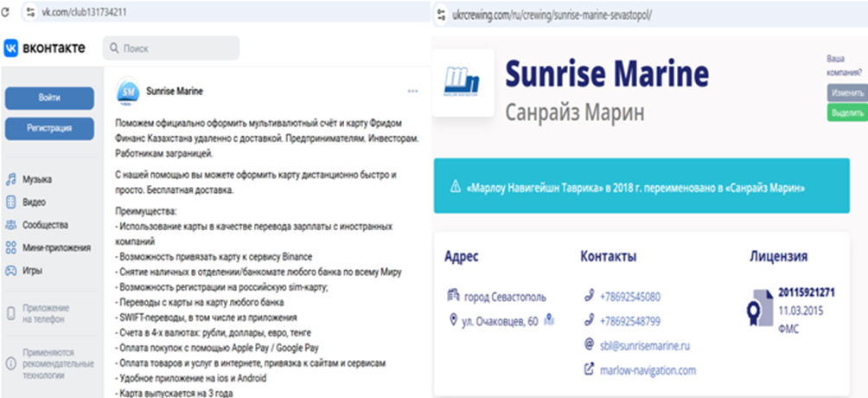Call the +78692545080 phone link
This screenshot has width=868, height=398.
pyautogui.click(x=630, y=297)
